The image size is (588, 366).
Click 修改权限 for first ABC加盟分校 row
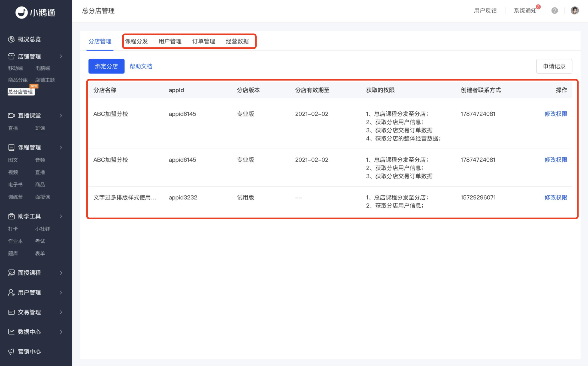click(x=556, y=114)
